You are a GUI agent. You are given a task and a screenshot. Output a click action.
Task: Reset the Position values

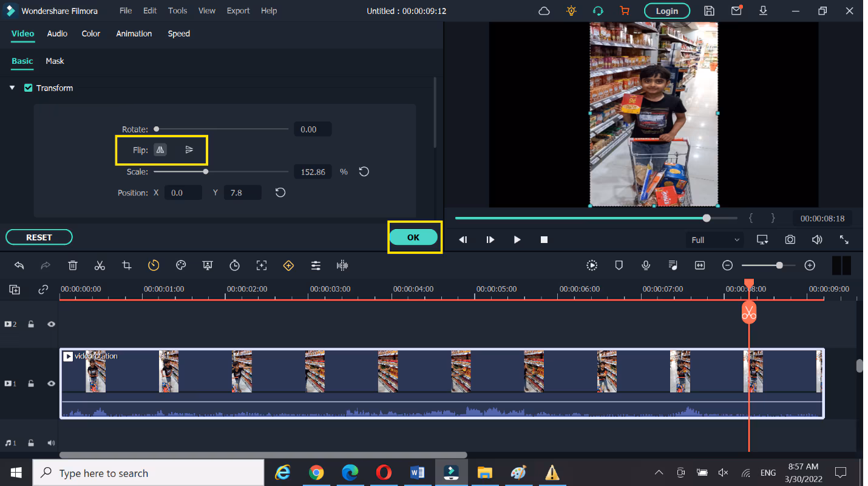(x=280, y=193)
